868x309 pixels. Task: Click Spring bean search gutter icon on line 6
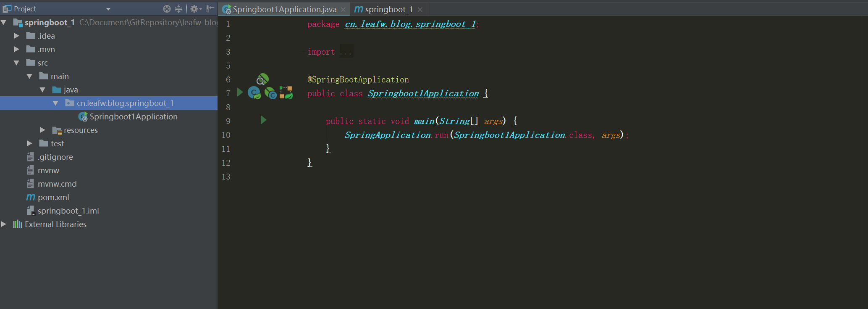click(263, 79)
